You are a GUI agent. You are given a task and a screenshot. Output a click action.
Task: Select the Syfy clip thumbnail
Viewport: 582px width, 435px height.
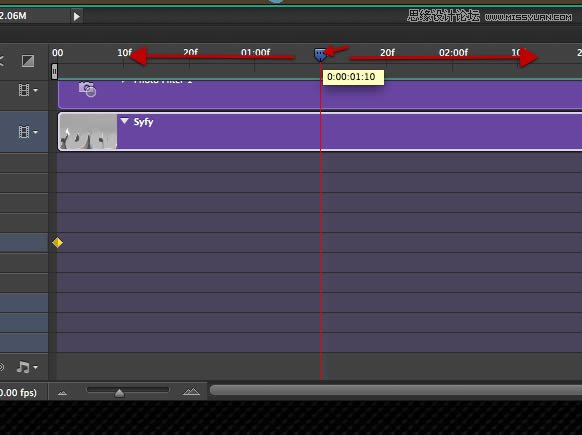coord(88,132)
